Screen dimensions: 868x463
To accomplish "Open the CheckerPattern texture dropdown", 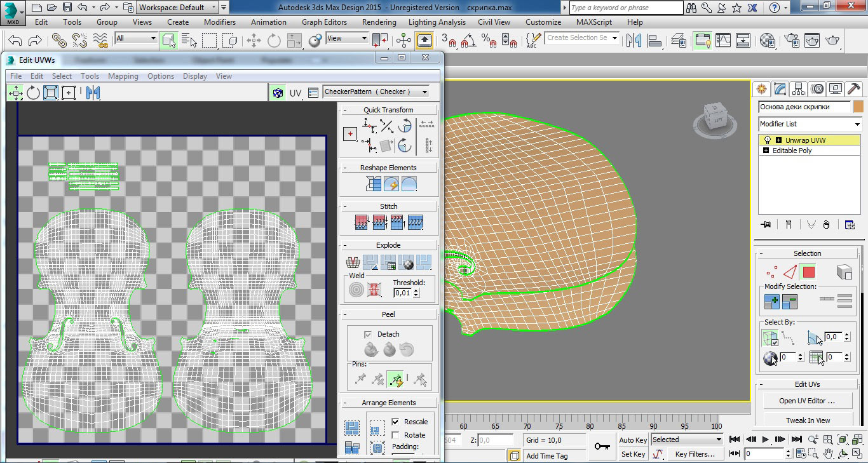I will tap(376, 92).
